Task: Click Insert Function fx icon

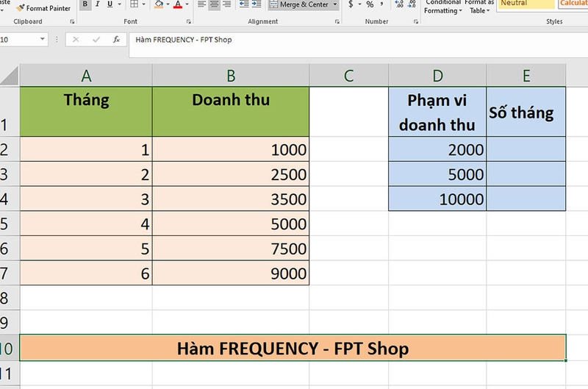Action: [x=116, y=40]
